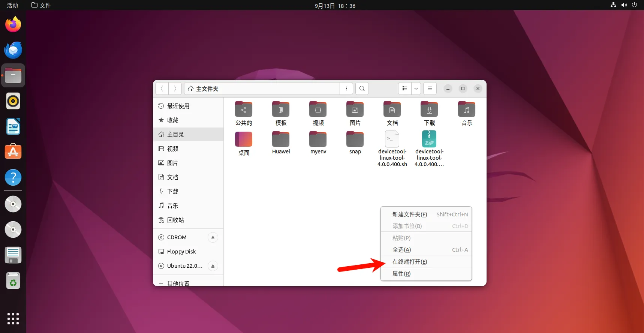Select the devicetool-linux-tool-4.0.0.400.sh script file
The width and height of the screenshot is (644, 333).
click(x=392, y=148)
